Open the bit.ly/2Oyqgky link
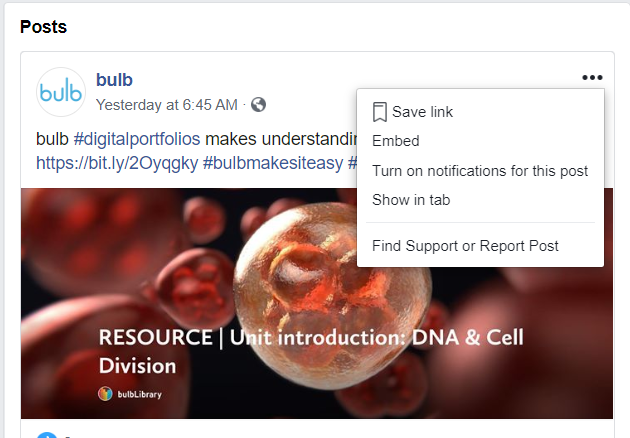This screenshot has height=438, width=630. tap(117, 163)
